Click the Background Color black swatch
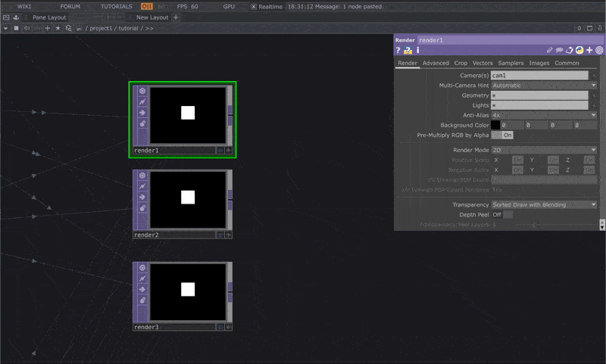Image resolution: width=606 pixels, height=364 pixels. [495, 125]
